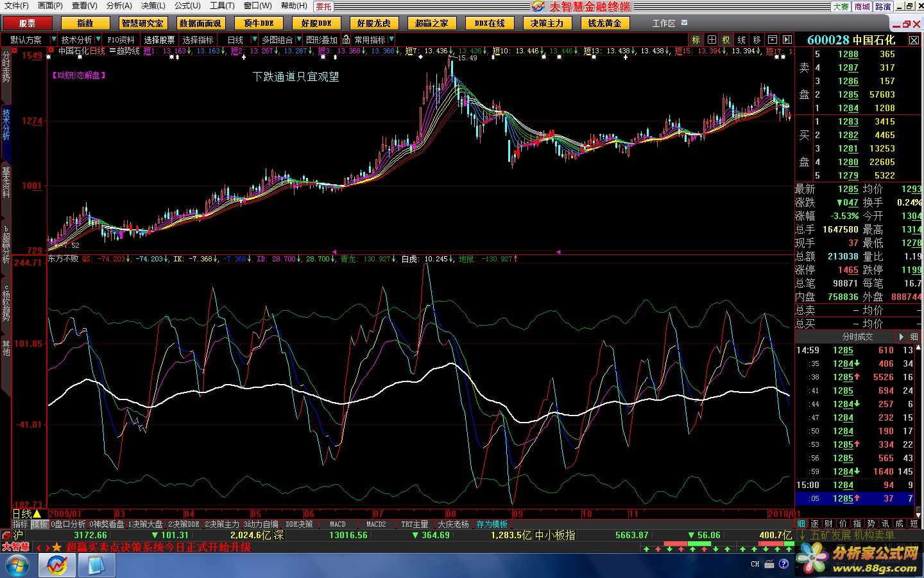Select the 讯 tab in right panel

pyautogui.click(x=885, y=524)
